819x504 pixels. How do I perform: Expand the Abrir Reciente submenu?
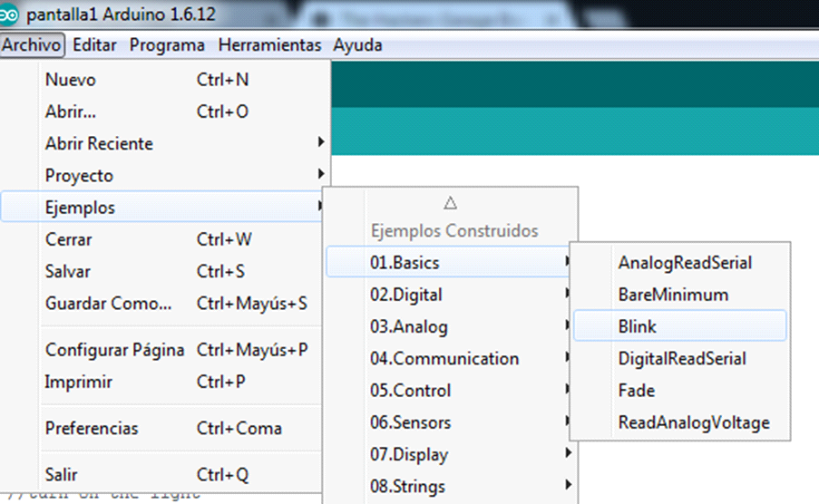pyautogui.click(x=99, y=143)
